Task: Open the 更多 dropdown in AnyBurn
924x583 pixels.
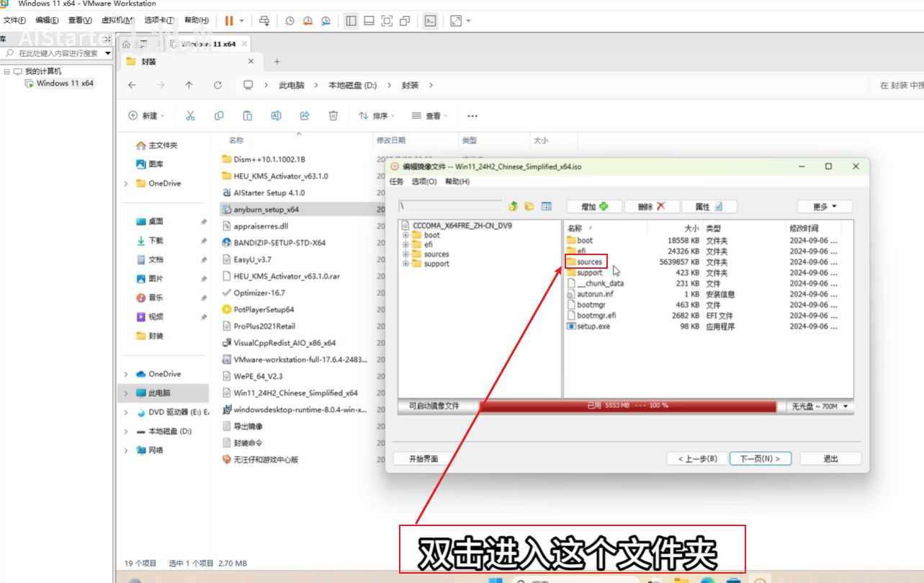Action: click(825, 207)
